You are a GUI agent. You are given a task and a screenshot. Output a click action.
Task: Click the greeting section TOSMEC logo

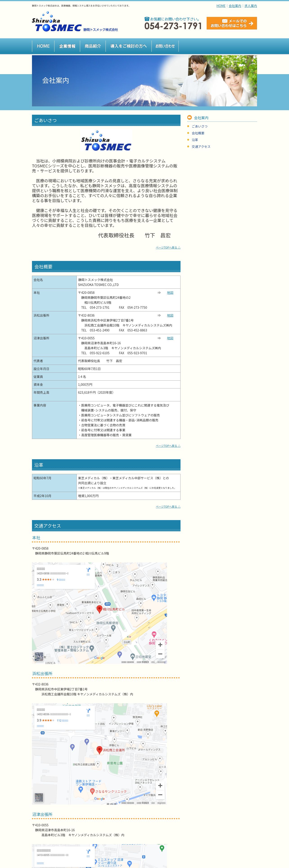pyautogui.click(x=106, y=141)
